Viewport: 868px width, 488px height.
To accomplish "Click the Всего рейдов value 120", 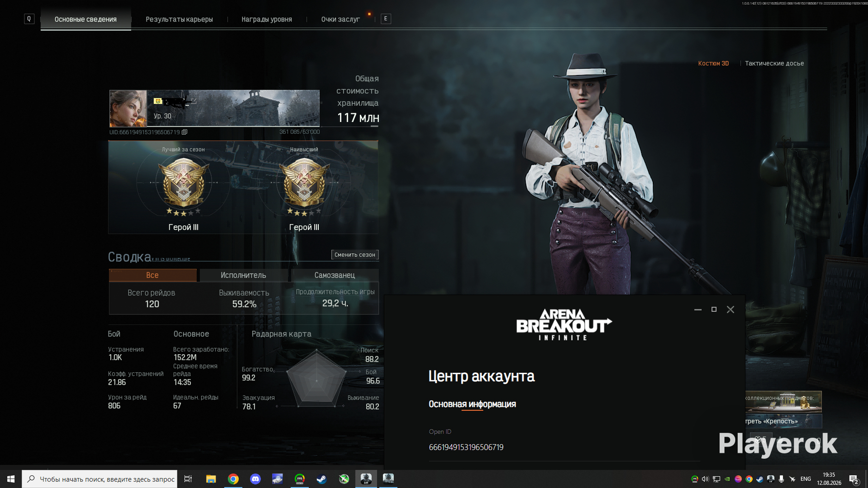I will tap(152, 304).
